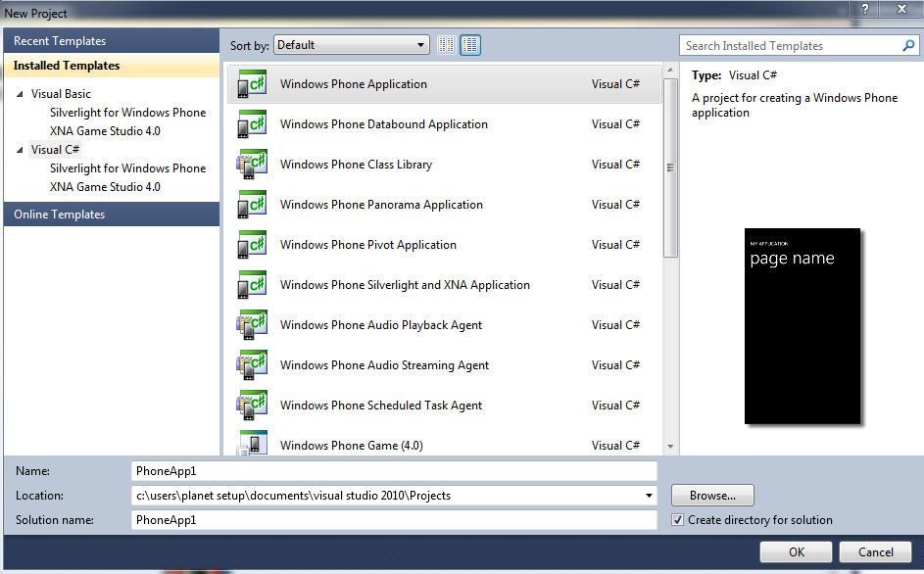Collapse the Visual C# tree node

coord(20,150)
